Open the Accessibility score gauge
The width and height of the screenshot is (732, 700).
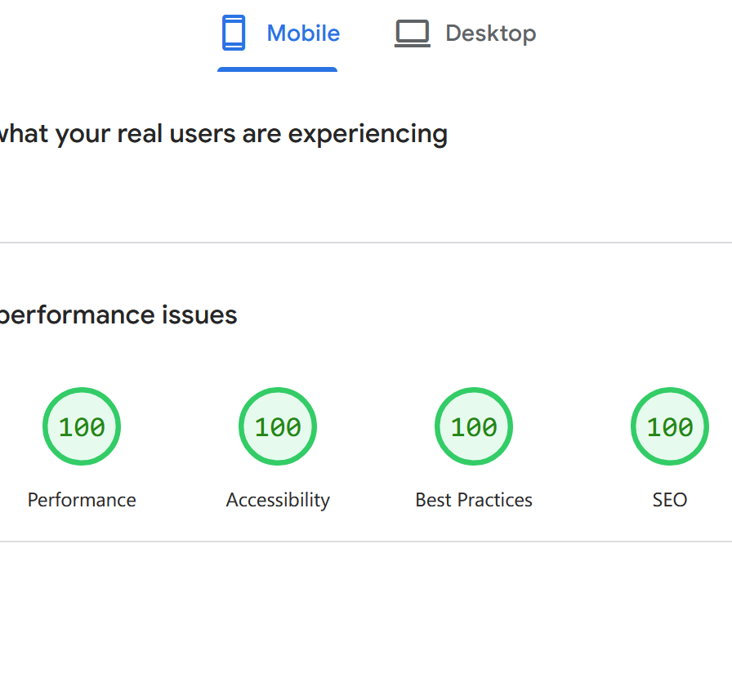click(x=278, y=426)
